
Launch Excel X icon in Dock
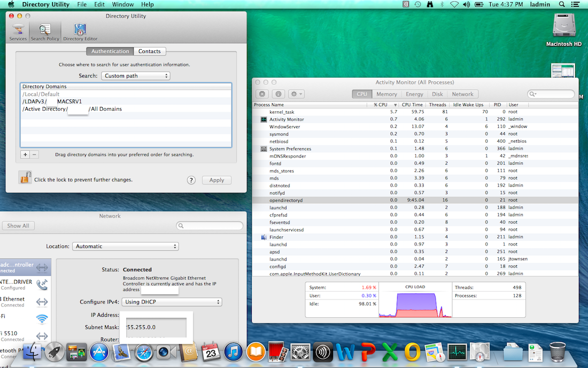(x=390, y=352)
